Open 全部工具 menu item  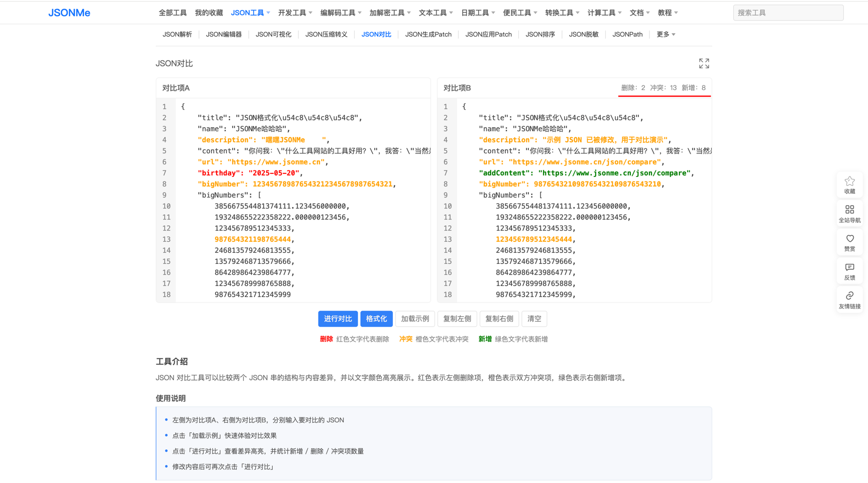pos(172,13)
